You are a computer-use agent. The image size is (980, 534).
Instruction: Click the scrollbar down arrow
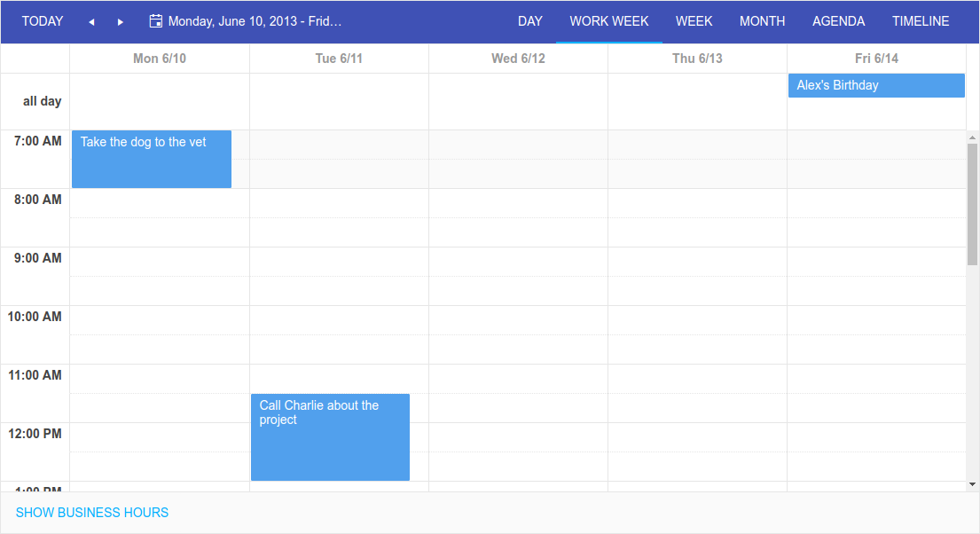(972, 484)
